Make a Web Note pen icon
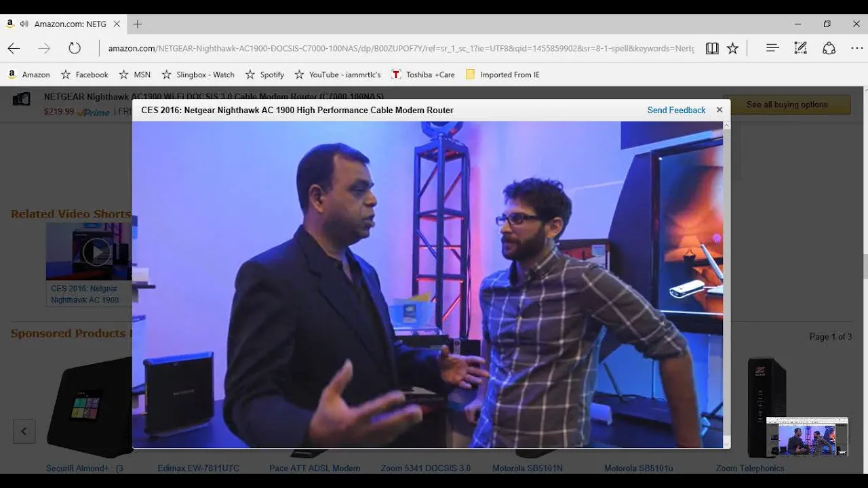The width and height of the screenshot is (868, 488). pyautogui.click(x=801, y=48)
